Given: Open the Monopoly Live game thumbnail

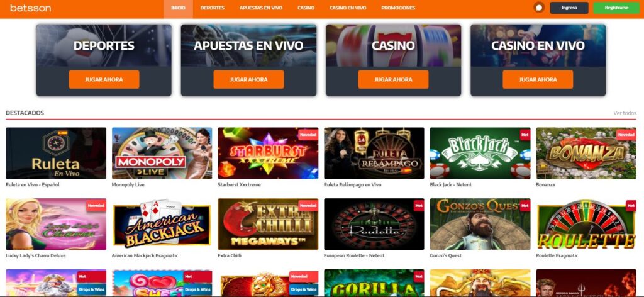Looking at the screenshot, I should point(162,154).
